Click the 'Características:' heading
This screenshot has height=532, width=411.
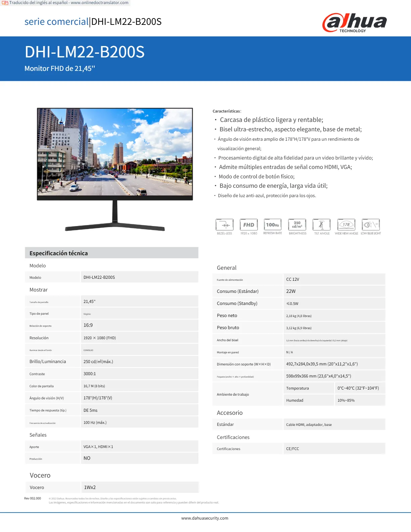click(x=227, y=111)
